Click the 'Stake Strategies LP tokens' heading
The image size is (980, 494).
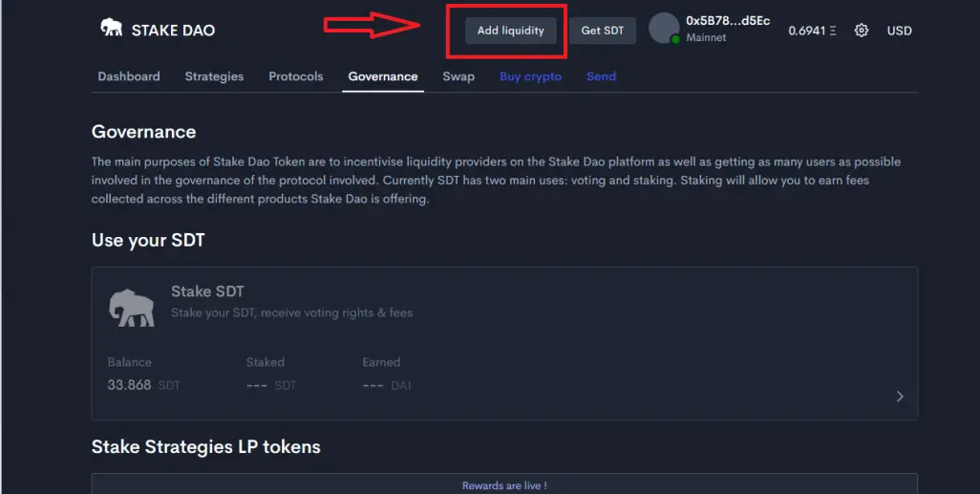point(206,446)
